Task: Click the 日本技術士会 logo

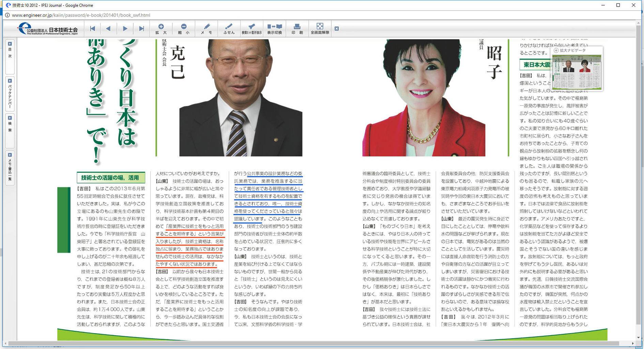Action: click(x=48, y=29)
